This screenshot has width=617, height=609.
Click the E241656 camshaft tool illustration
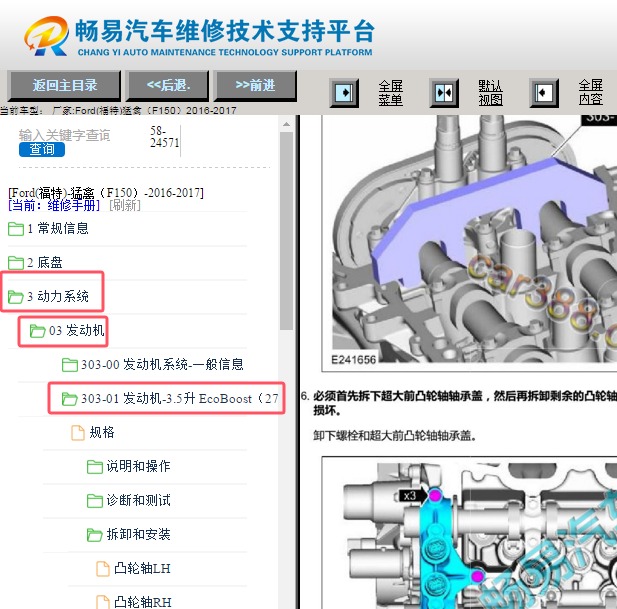(x=469, y=243)
